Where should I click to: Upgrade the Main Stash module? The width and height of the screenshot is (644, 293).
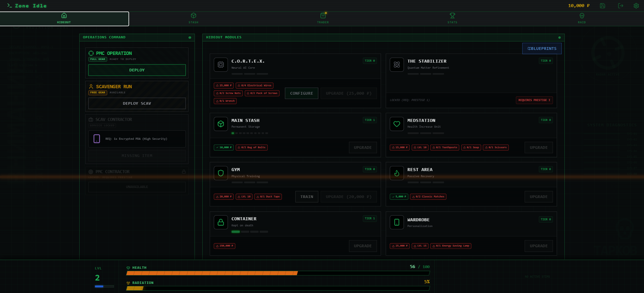point(363,148)
